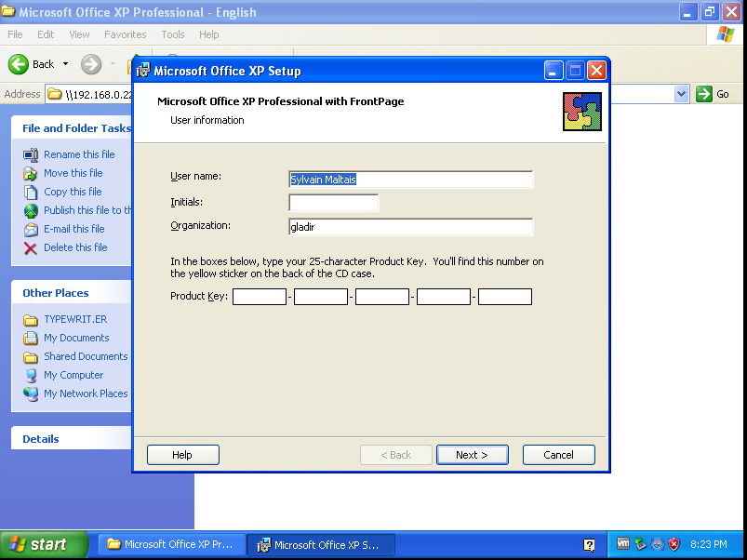Click the Setup title bar installer icon
747x560 pixels.
tap(143, 71)
